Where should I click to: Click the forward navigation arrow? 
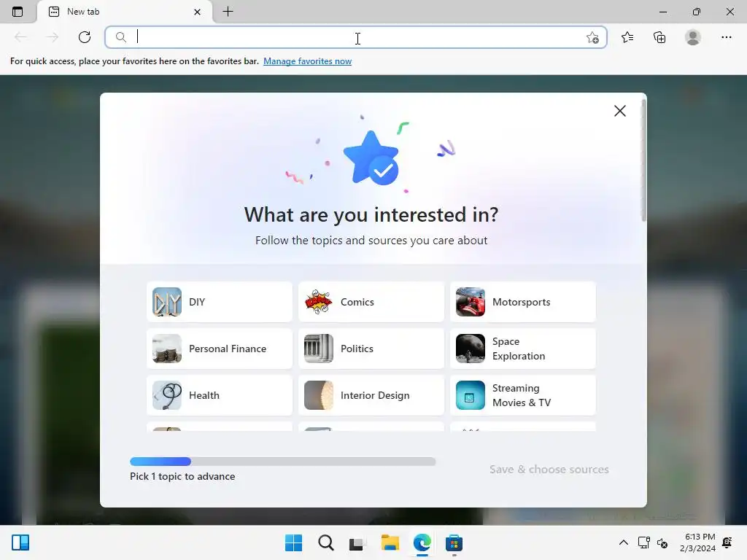click(x=53, y=37)
